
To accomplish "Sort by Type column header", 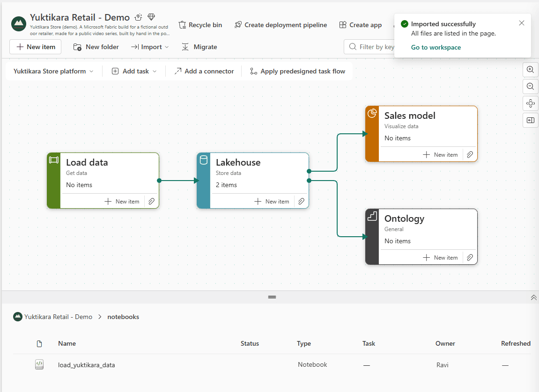I will pos(304,344).
